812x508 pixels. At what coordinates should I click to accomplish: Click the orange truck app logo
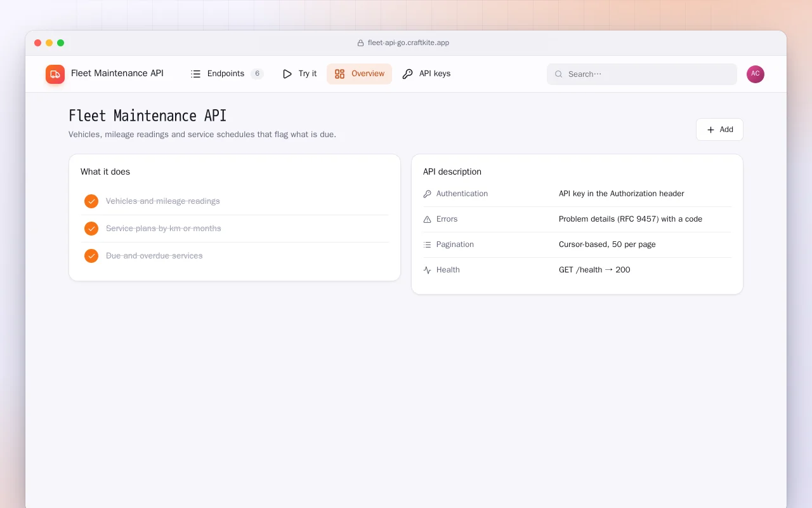[55, 74]
